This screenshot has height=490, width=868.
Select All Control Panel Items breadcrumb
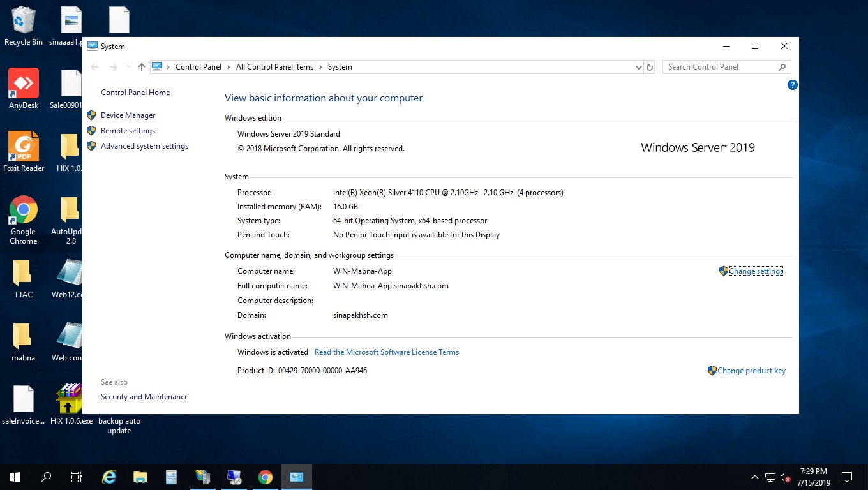point(274,67)
